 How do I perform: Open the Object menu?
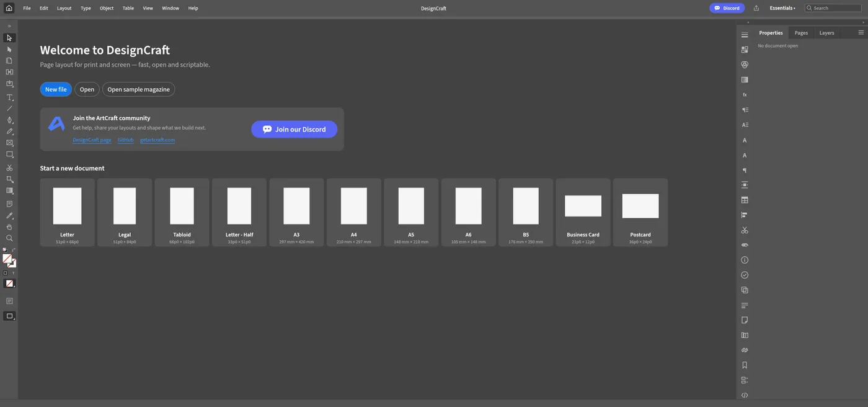(x=107, y=8)
